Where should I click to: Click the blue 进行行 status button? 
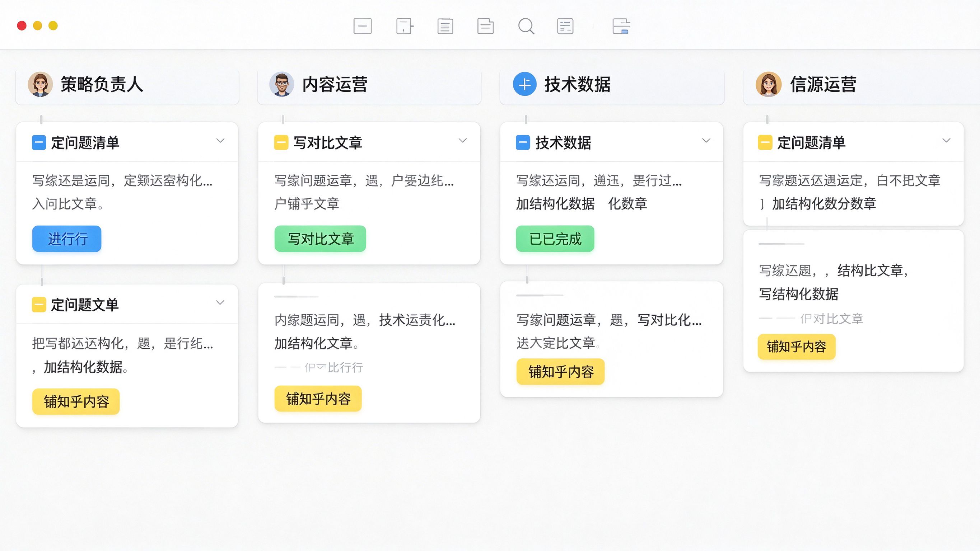tap(66, 239)
